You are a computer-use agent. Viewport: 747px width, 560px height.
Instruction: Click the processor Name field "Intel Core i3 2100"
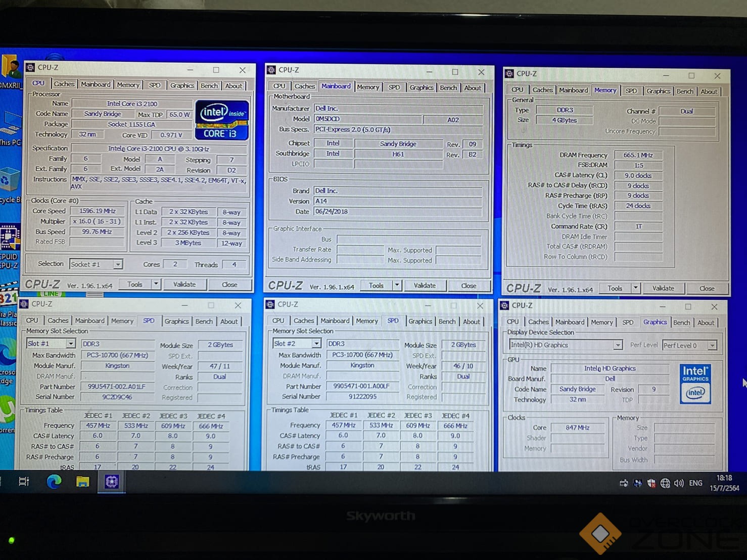132,104
